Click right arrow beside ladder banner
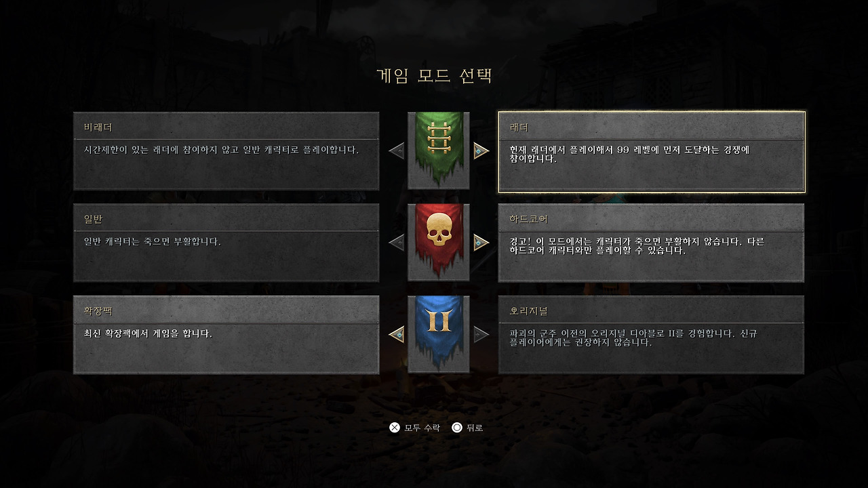 coord(481,150)
